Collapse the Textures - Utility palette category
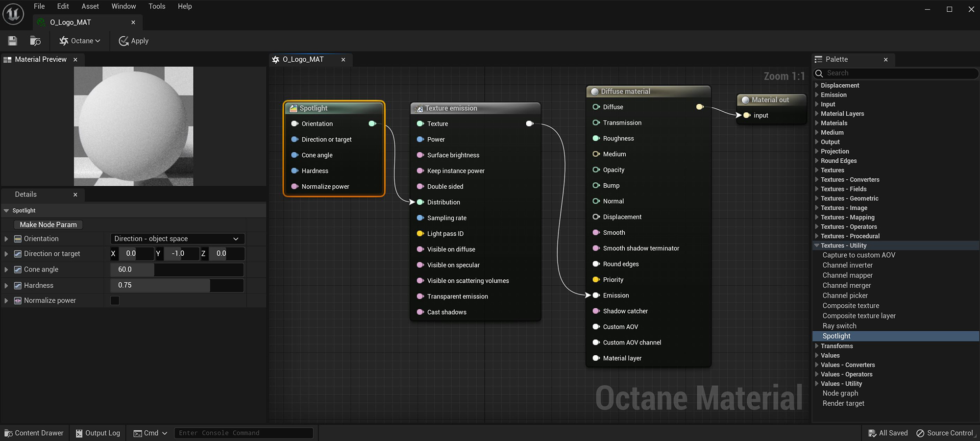The height and width of the screenshot is (441, 980). point(816,245)
